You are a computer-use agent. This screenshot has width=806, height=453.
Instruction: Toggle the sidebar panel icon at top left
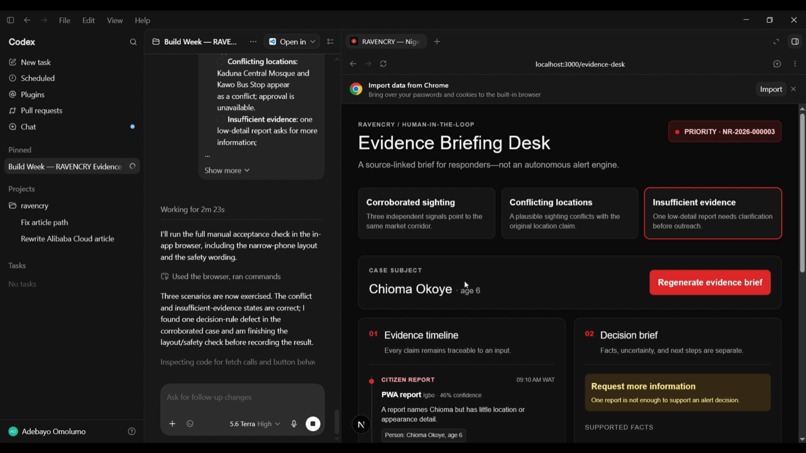10,20
